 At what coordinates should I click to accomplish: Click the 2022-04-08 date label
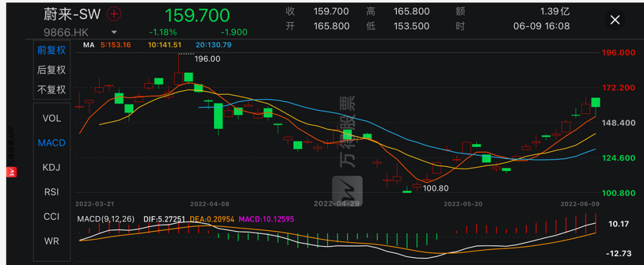coord(209,204)
